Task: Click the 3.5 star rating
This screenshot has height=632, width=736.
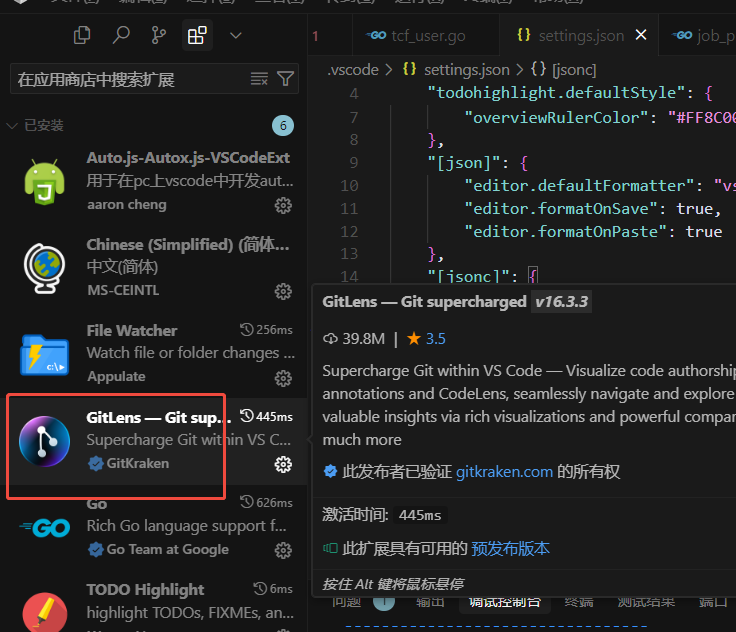Action: click(x=436, y=339)
